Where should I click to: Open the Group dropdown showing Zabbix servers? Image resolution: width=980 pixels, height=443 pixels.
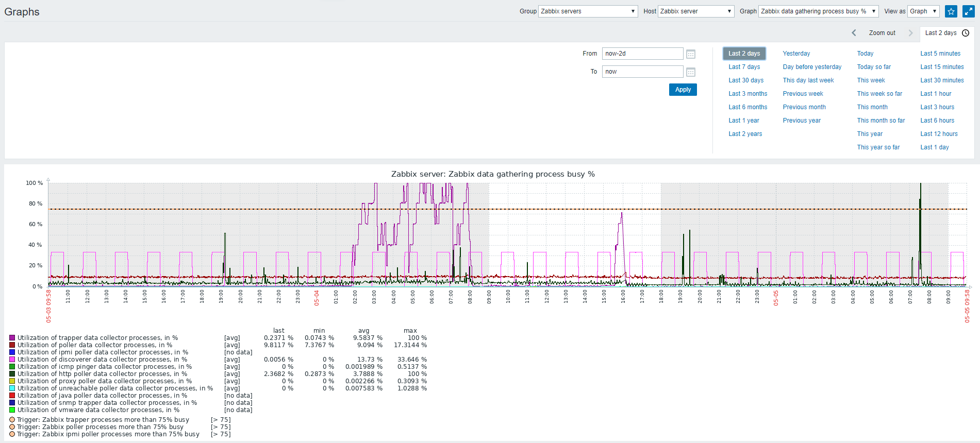(x=588, y=11)
